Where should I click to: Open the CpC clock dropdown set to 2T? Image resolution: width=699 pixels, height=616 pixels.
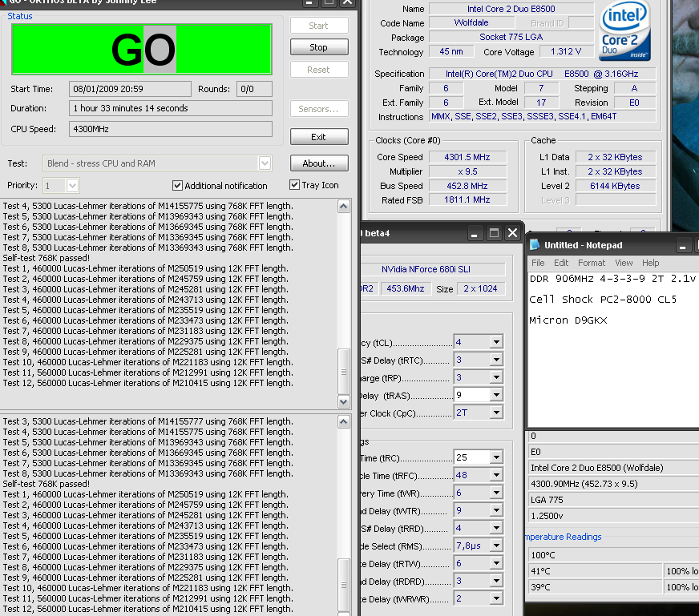pyautogui.click(x=496, y=413)
